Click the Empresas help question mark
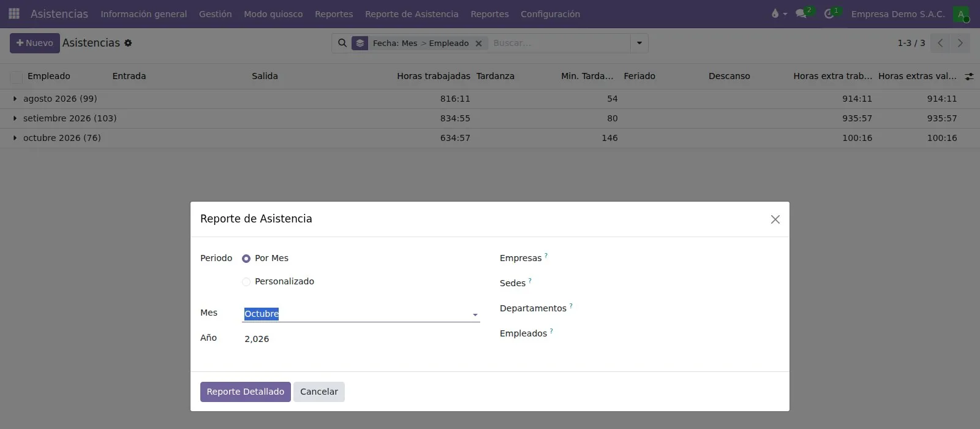Viewport: 980px width, 429px height. click(546, 256)
